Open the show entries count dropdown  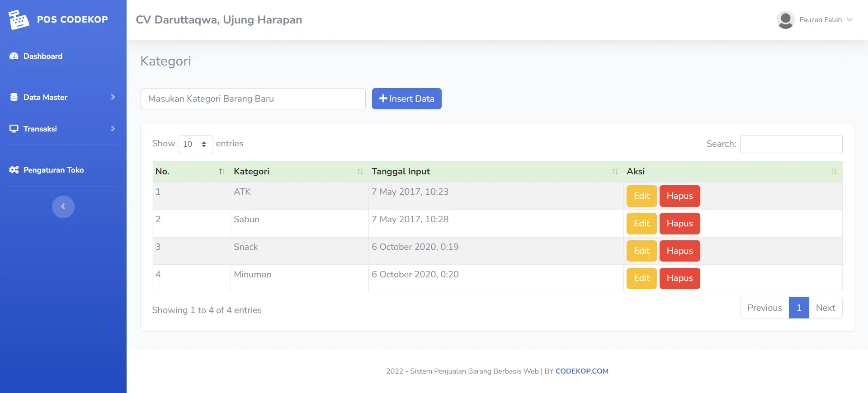tap(195, 144)
